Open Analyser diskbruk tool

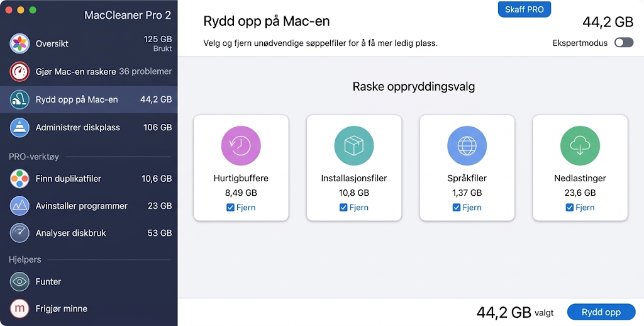coord(89,233)
